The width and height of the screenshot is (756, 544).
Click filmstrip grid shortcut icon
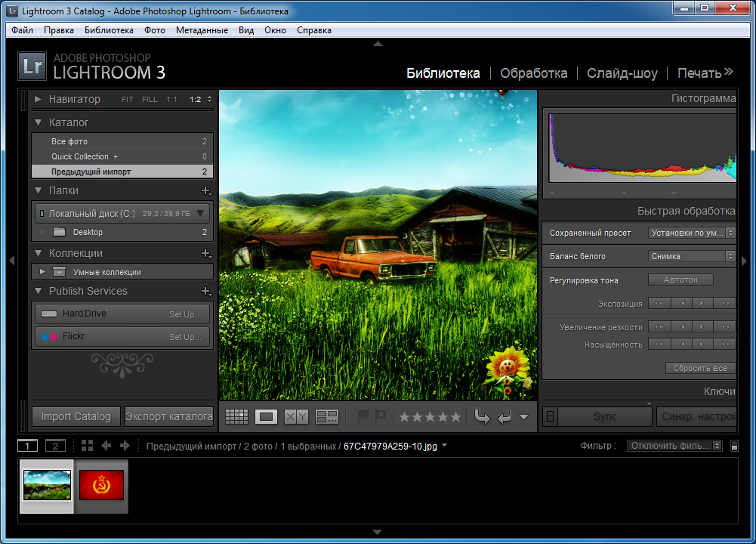[88, 446]
